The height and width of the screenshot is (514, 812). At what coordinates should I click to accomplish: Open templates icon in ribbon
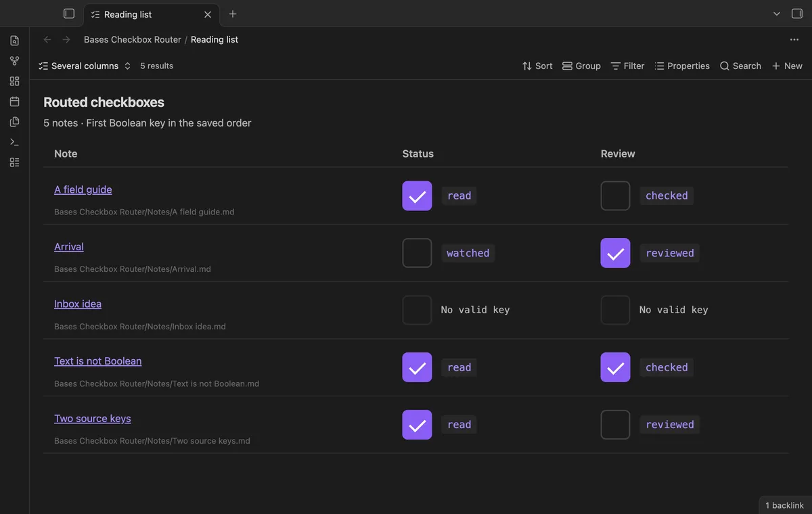[x=15, y=122]
